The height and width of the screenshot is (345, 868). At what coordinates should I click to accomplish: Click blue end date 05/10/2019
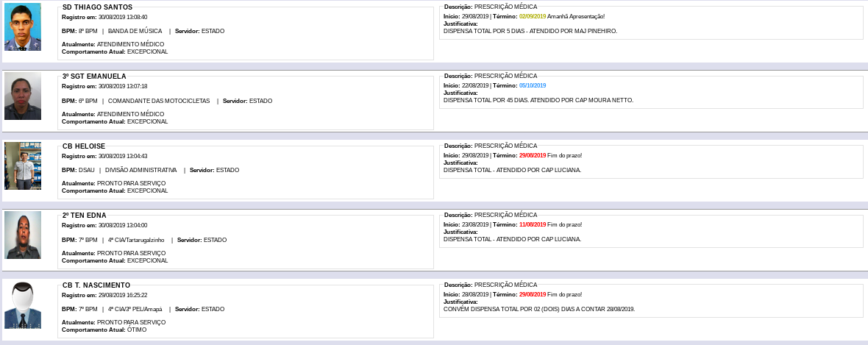[x=533, y=86]
